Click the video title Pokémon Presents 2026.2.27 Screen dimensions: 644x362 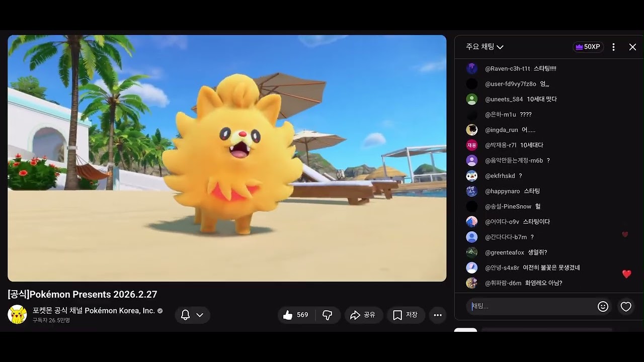pos(83,294)
